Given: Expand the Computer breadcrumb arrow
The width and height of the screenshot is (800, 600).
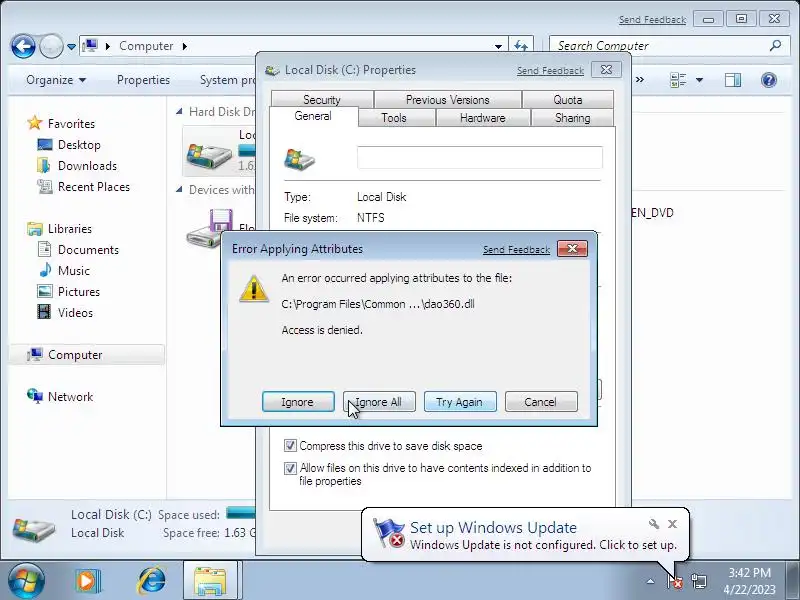Looking at the screenshot, I should (185, 46).
